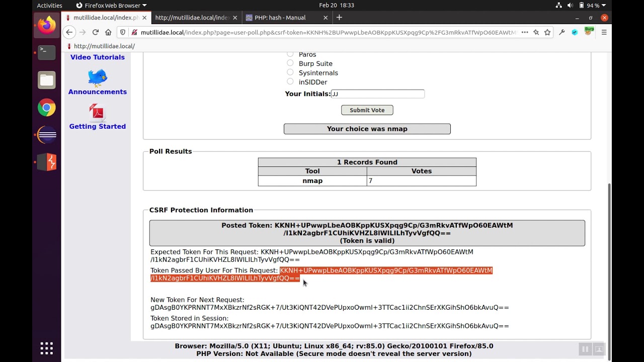644x362 pixels.
Task: Click the PHP Version footer line
Action: click(x=334, y=354)
